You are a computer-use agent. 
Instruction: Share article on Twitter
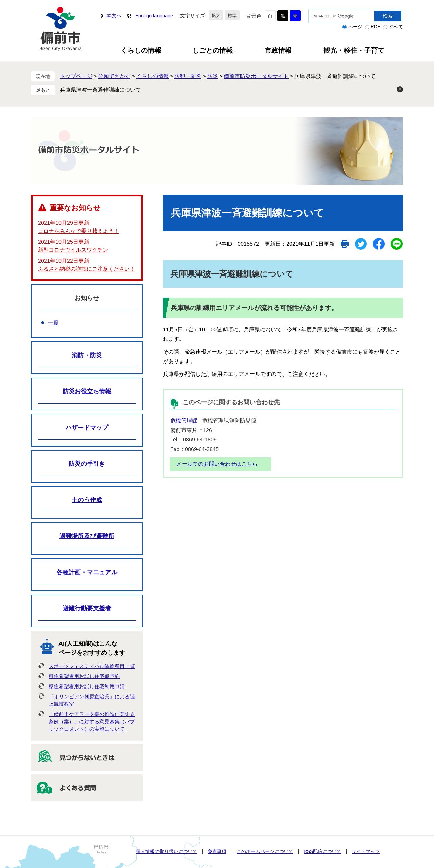tap(361, 244)
